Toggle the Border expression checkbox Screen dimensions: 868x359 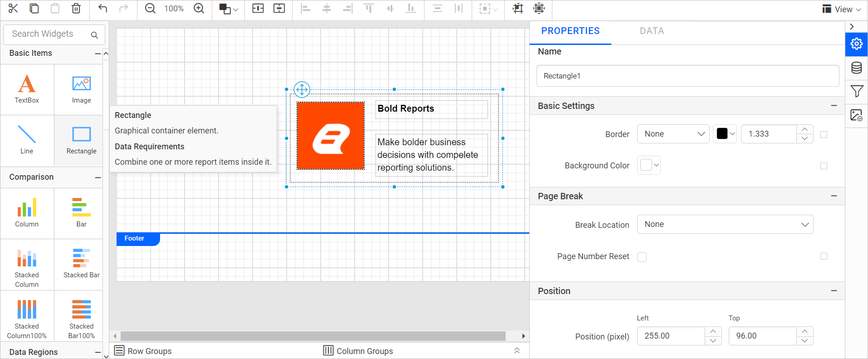[x=824, y=134]
